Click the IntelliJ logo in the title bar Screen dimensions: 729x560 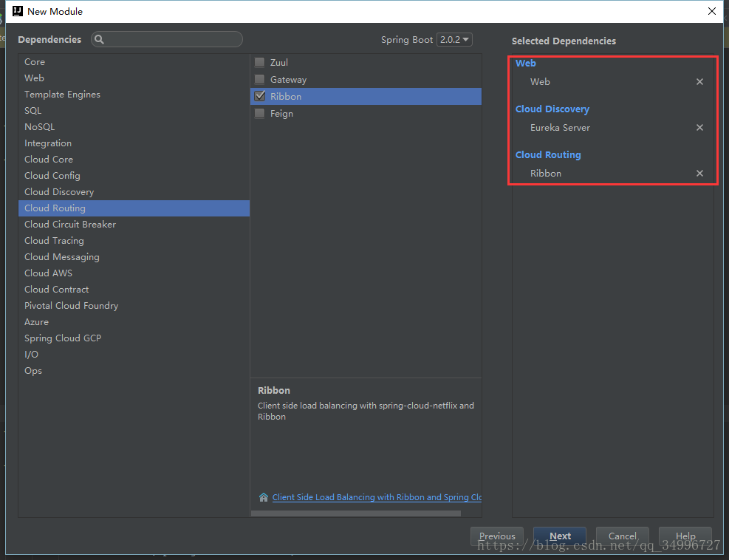pos(18,11)
